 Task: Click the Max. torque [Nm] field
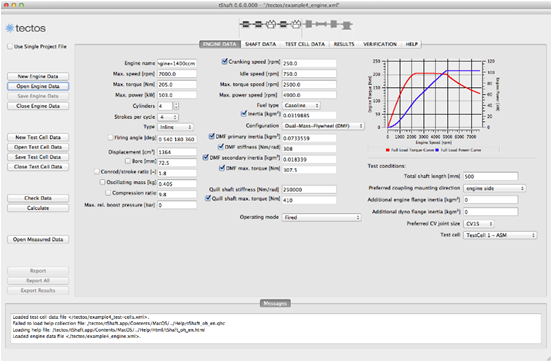tap(177, 85)
